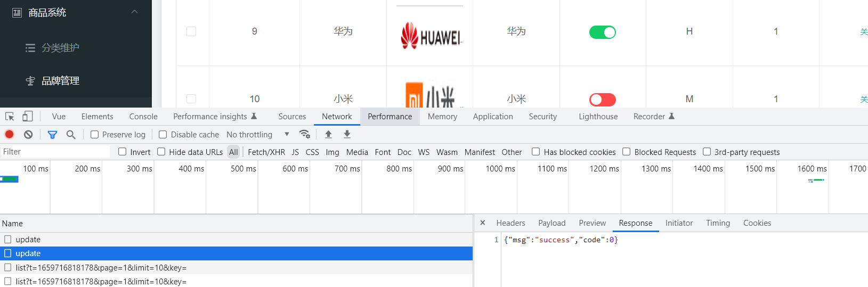This screenshot has height=287, width=868.
Task: Open network search magnifier
Action: coord(71,135)
